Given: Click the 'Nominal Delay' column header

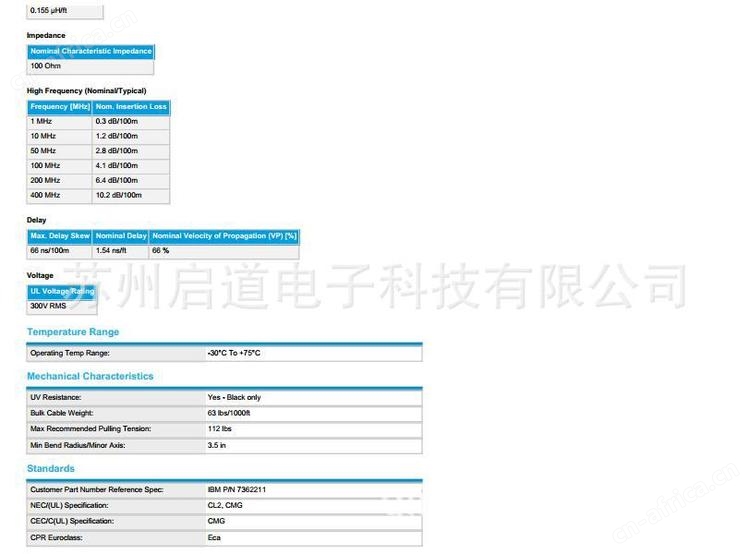Looking at the screenshot, I should (x=121, y=236).
